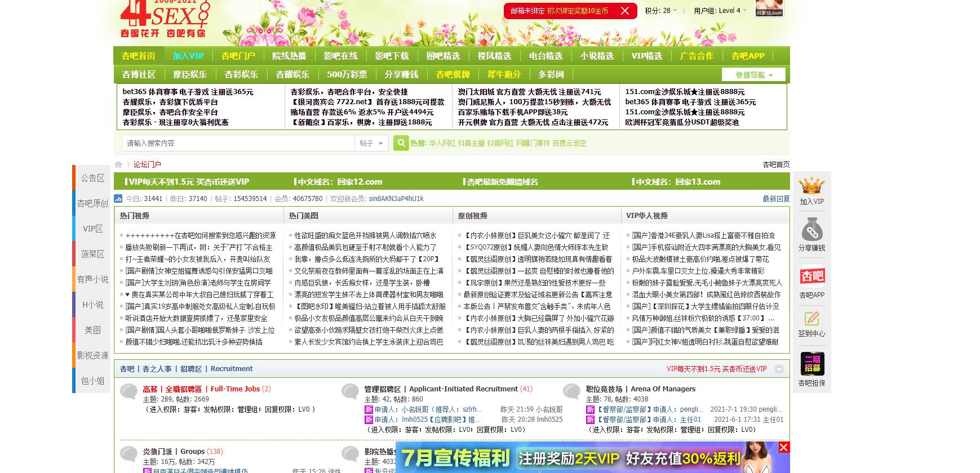This screenshot has width=980, height=473.
Task: Open the 分享赚钱 money bag icon
Action: pos(812,230)
